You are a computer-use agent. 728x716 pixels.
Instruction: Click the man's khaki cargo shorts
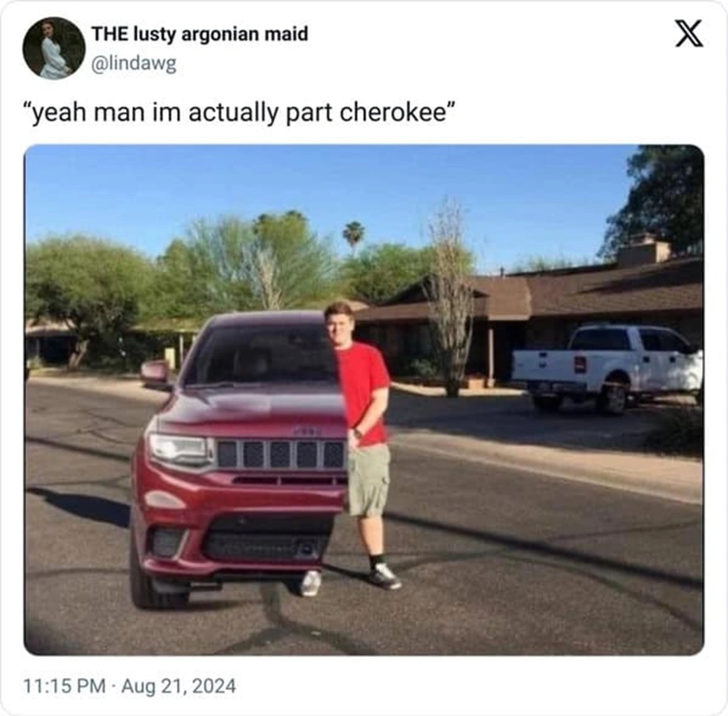[368, 480]
